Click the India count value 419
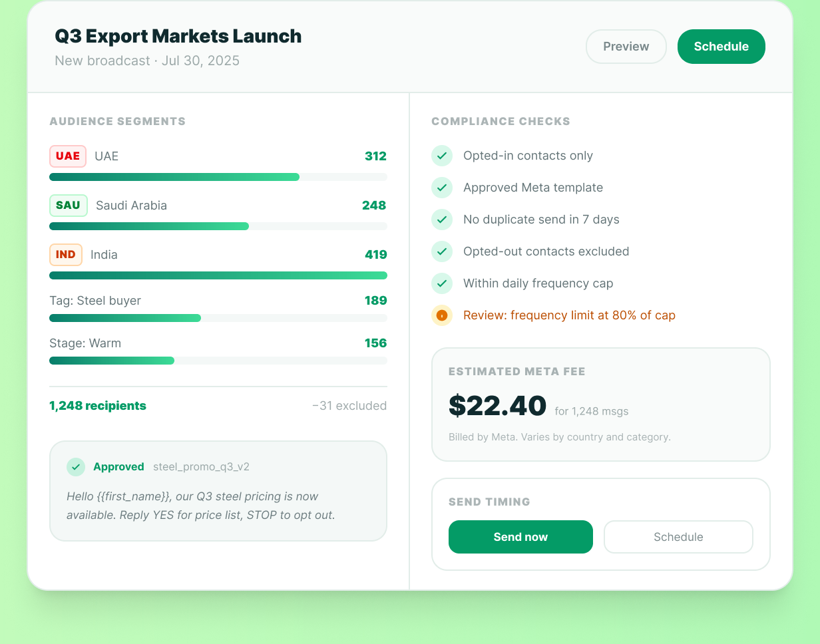820x644 pixels. [375, 255]
